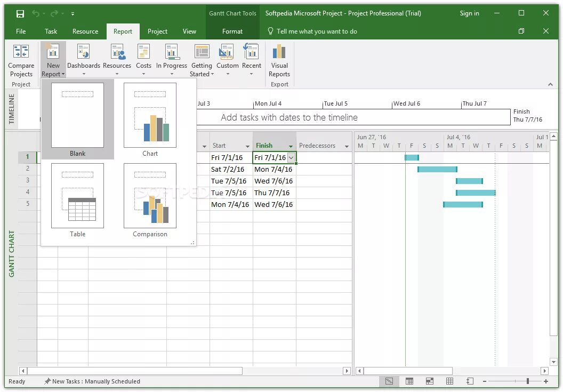Open Custom reports menu

228,60
